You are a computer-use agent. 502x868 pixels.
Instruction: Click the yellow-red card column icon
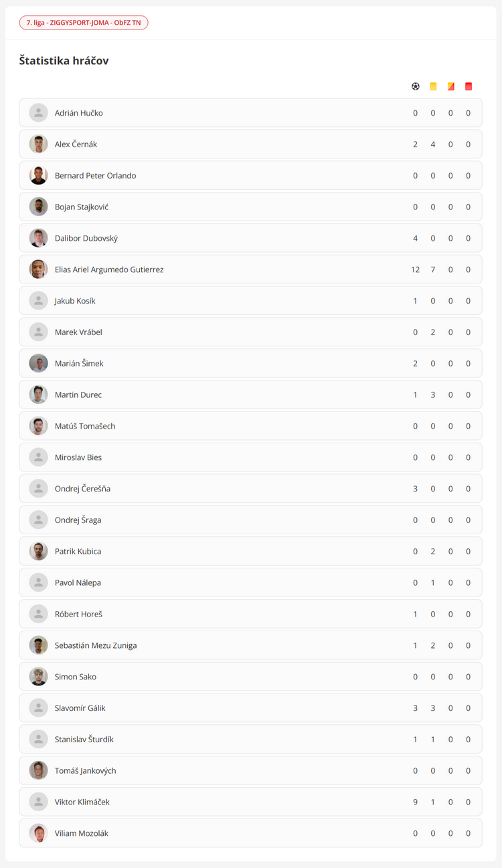[x=450, y=86]
